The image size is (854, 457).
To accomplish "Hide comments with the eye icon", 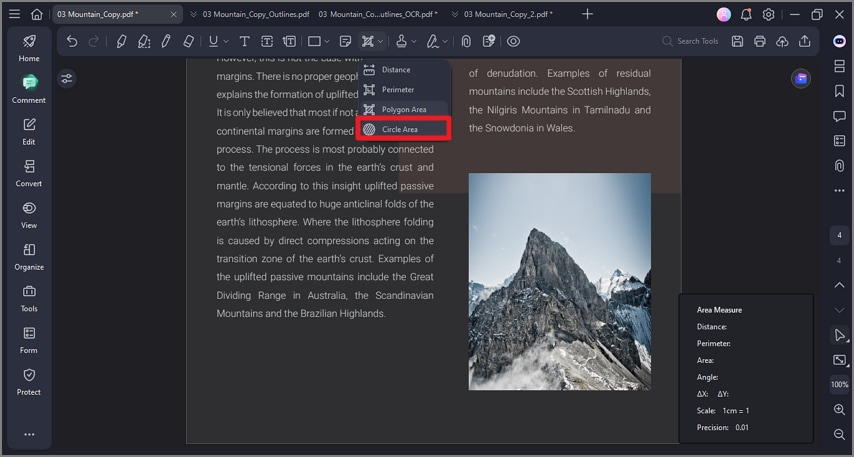I will (x=513, y=41).
